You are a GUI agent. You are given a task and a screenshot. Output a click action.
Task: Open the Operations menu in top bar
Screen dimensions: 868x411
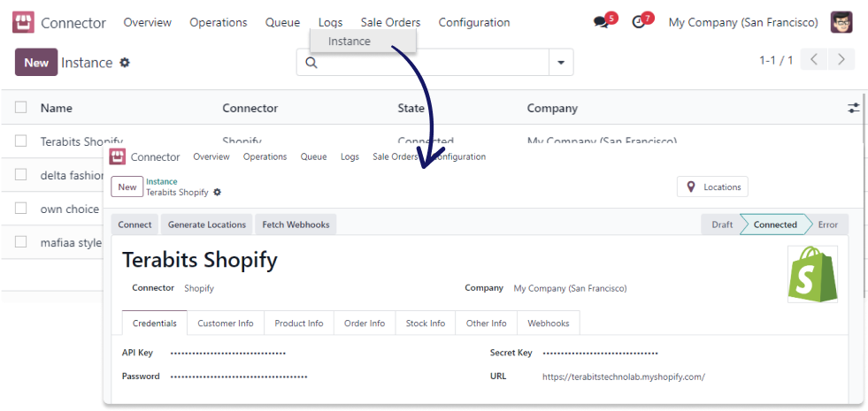click(219, 23)
